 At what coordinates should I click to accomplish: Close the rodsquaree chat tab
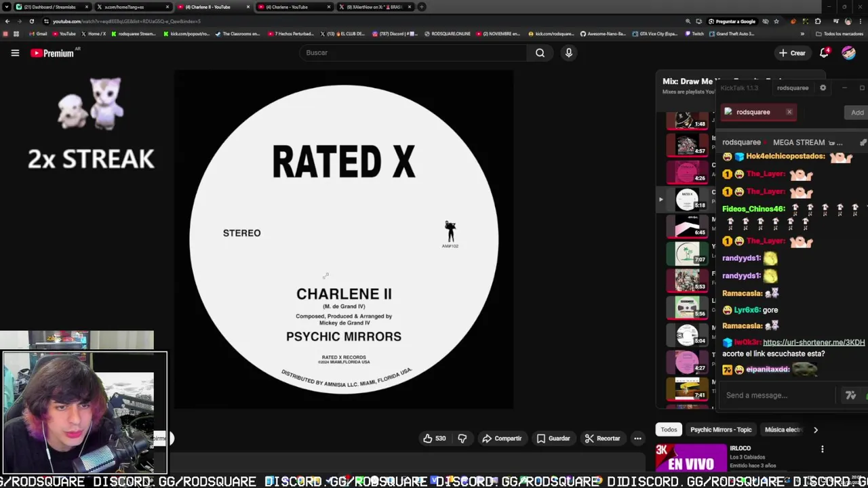click(x=789, y=112)
